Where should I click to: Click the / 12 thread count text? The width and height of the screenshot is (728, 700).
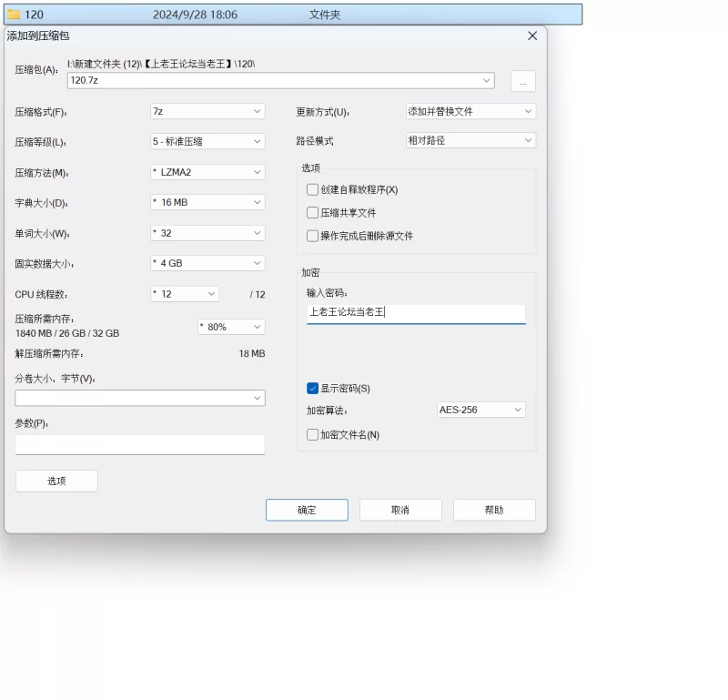[x=258, y=295]
